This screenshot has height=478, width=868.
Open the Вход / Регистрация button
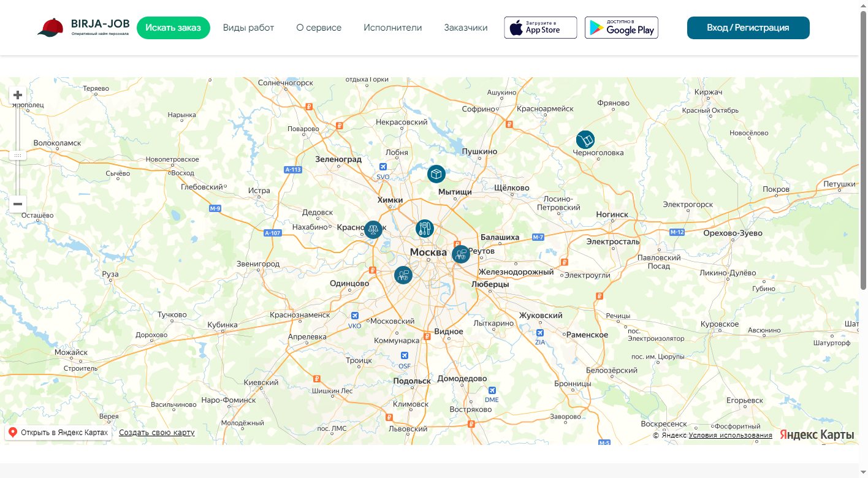[748, 28]
